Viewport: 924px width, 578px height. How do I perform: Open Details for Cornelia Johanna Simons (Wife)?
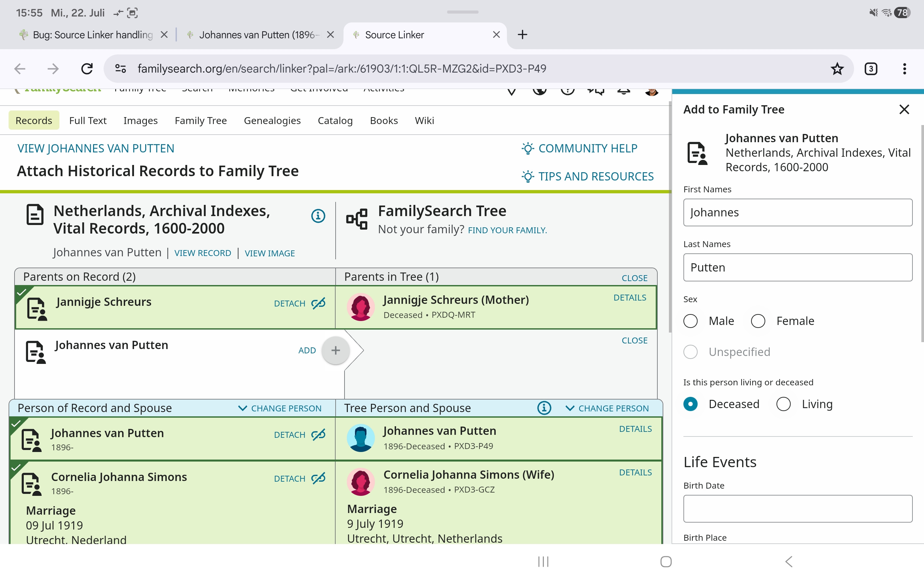tap(635, 472)
